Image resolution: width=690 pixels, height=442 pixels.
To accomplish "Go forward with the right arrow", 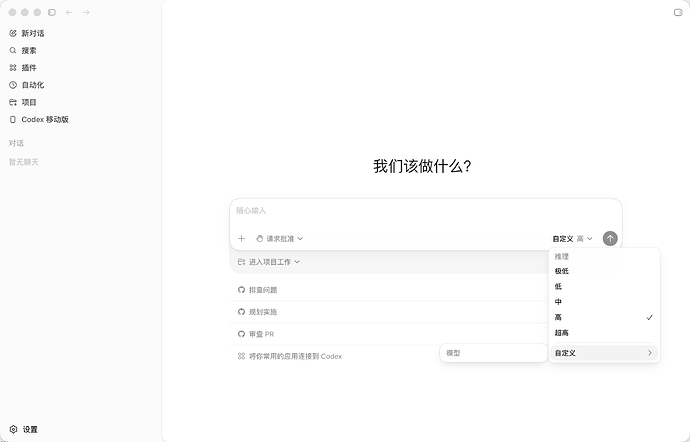I will [86, 12].
